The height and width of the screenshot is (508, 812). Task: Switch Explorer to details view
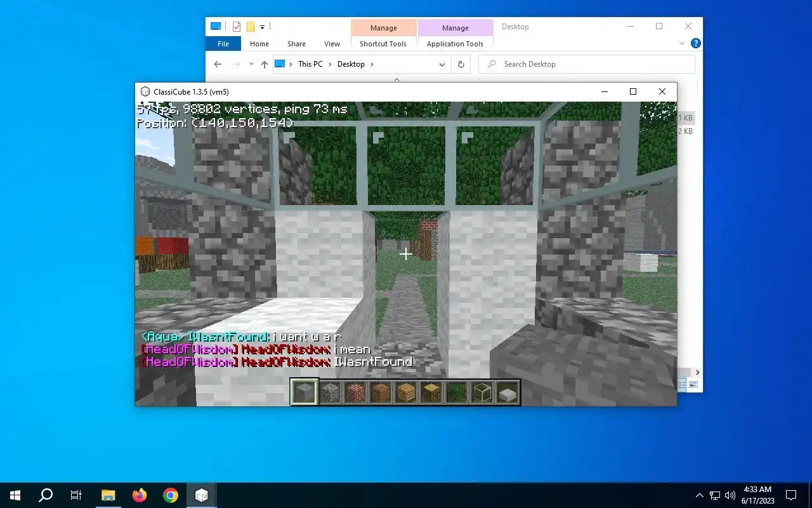pos(683,385)
